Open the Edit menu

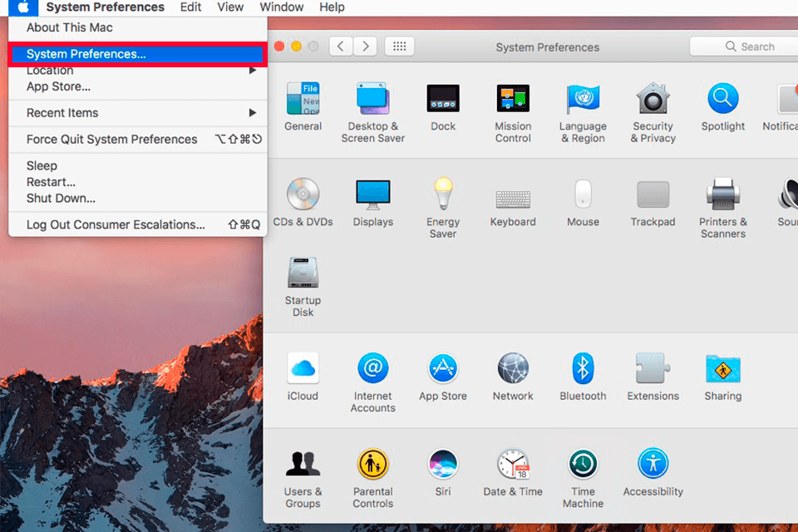click(x=191, y=7)
